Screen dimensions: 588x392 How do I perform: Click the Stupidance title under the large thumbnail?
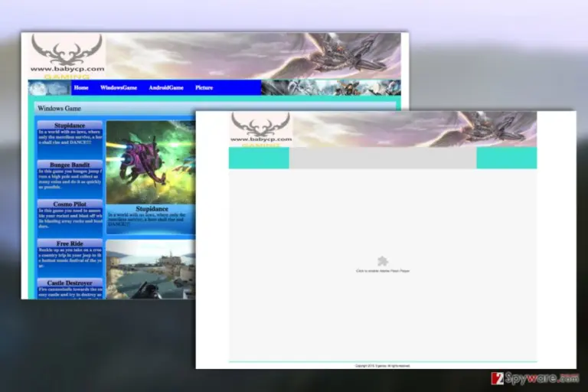click(152, 209)
